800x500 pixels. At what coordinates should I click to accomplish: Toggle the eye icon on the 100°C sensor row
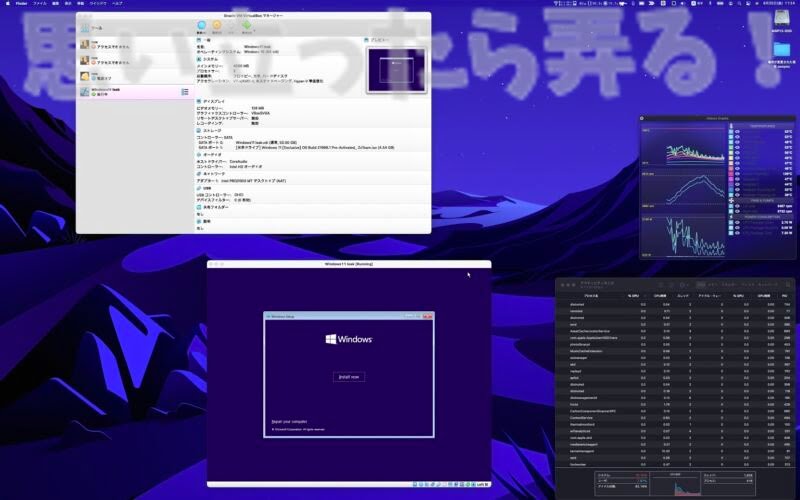[x=737, y=174]
